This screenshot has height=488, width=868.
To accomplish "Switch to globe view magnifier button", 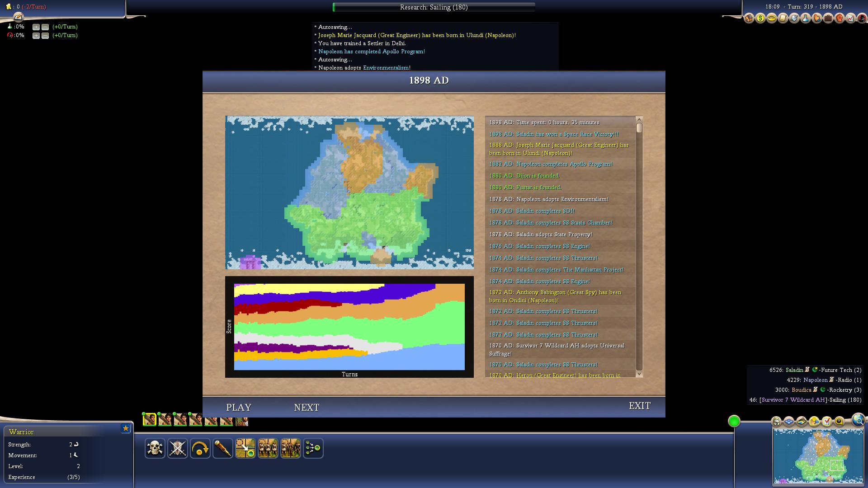I will pos(858,420).
